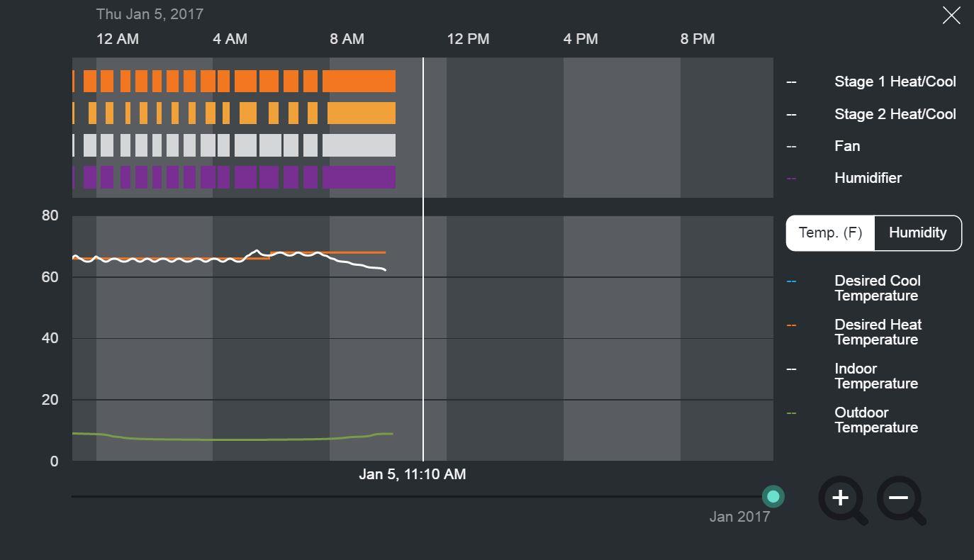Toggle the Humidifier series visibility
This screenshot has width=974, height=560.
coord(868,178)
